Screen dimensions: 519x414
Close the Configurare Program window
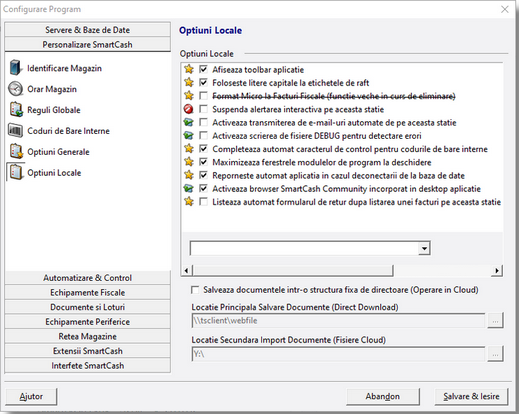point(505,9)
